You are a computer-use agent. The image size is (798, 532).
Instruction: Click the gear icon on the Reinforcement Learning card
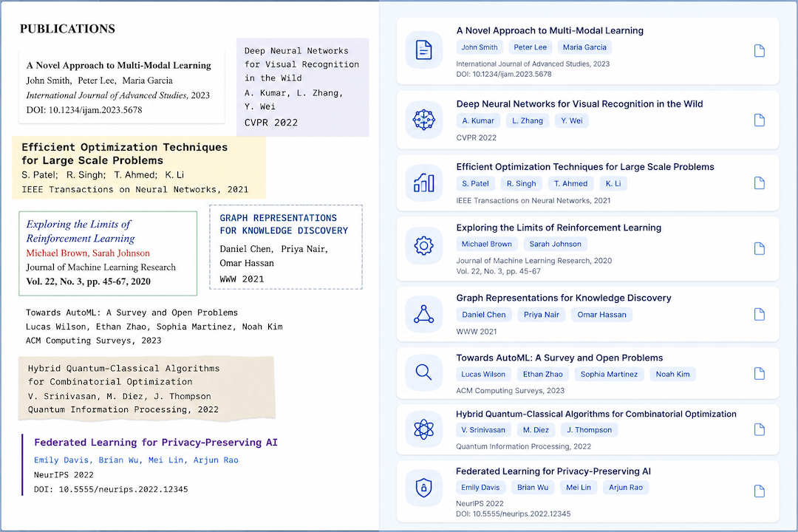pos(423,246)
